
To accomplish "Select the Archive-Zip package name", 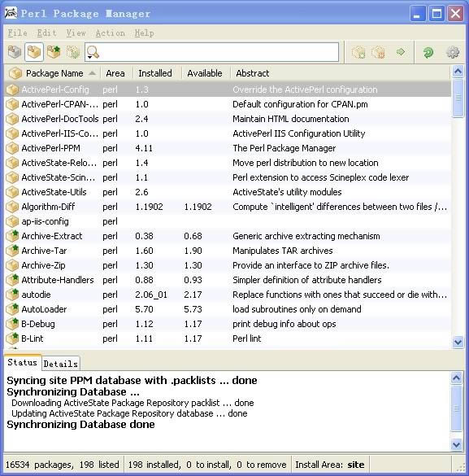I will 43,265.
